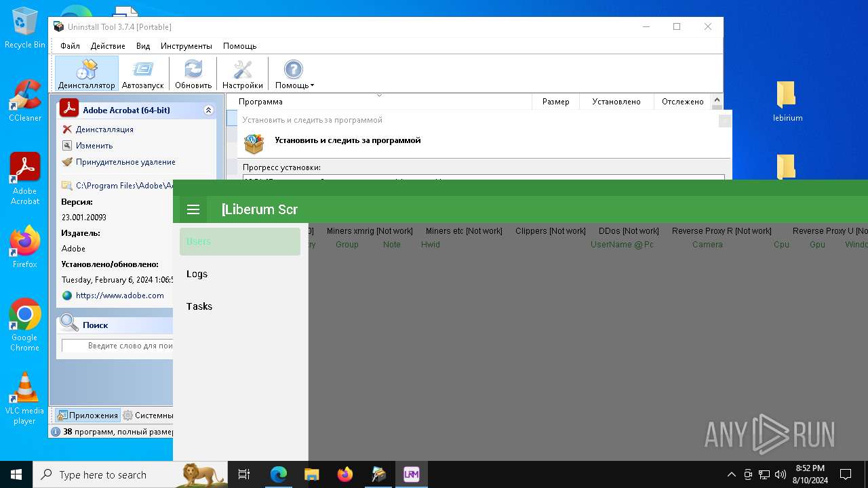Open the Инструменты menu
The height and width of the screenshot is (488, 868).
click(186, 46)
